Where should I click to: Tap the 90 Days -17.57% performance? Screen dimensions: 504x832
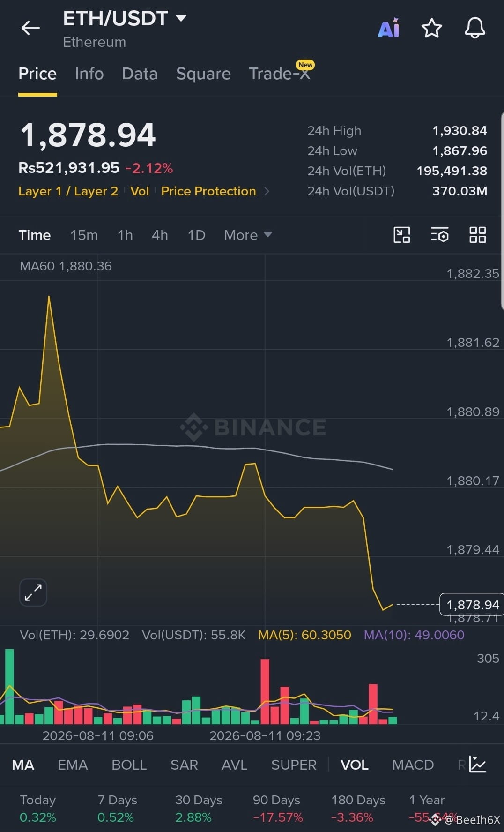[278, 809]
